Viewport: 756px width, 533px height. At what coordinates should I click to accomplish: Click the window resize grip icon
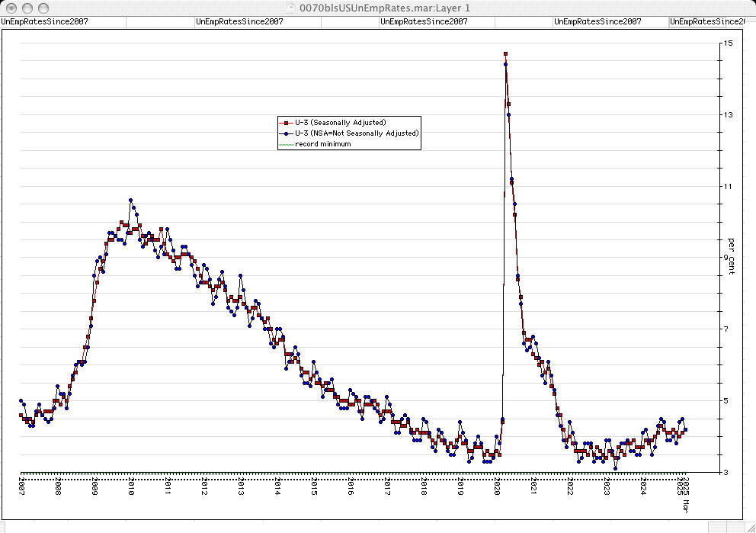750,528
